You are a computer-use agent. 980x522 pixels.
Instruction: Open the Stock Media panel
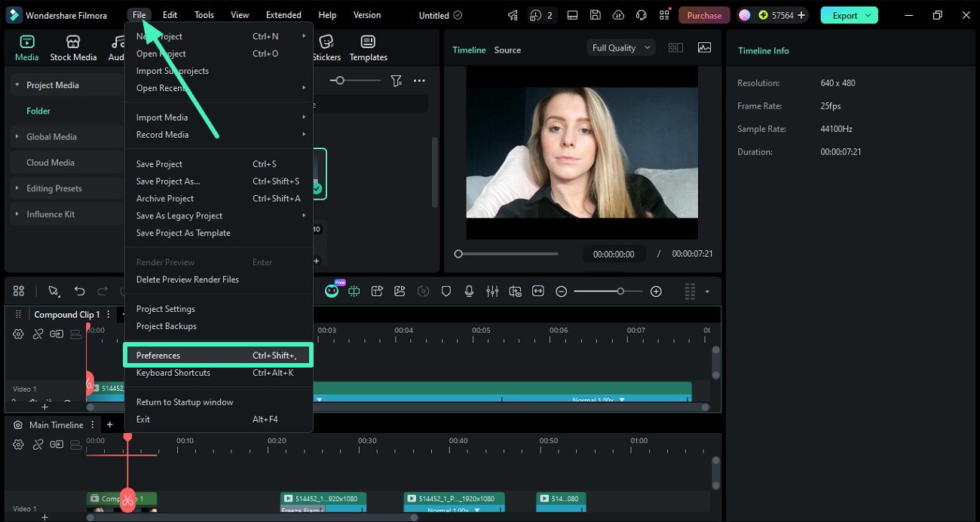[73, 48]
